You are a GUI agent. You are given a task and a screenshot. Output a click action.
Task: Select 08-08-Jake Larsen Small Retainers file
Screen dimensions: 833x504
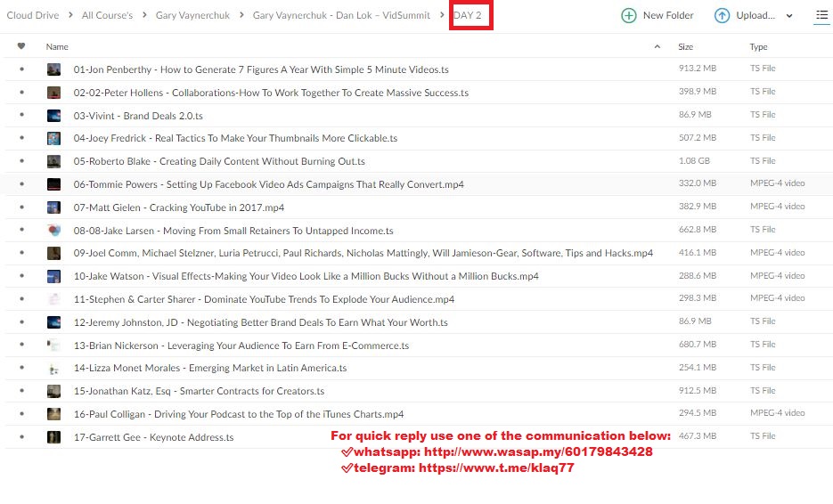click(233, 231)
